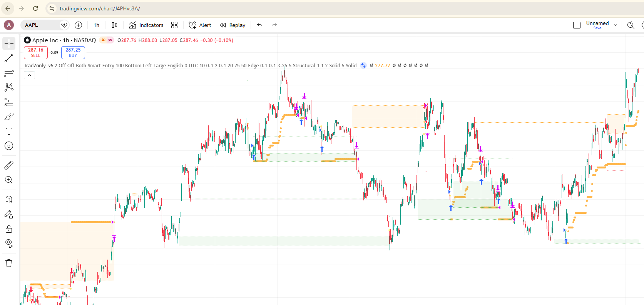The image size is (644, 305).
Task: Toggle magnet mode for drawings
Action: (9, 200)
